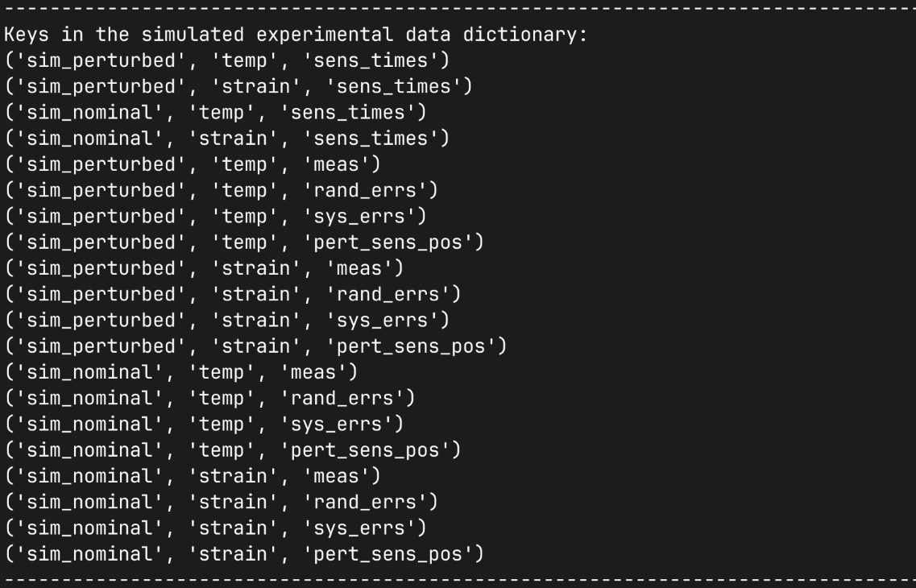
Task: Select the sim_nominal strain sens_times tuple
Action: pos(227,139)
